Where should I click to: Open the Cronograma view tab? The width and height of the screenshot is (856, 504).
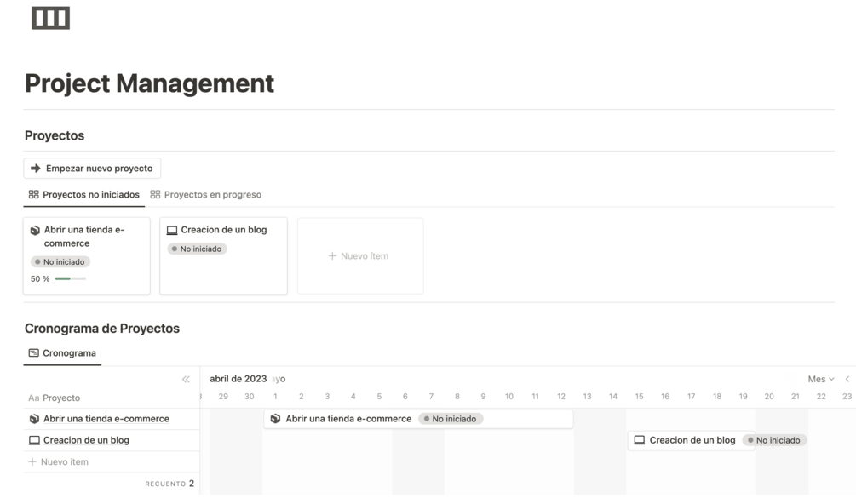click(x=62, y=353)
